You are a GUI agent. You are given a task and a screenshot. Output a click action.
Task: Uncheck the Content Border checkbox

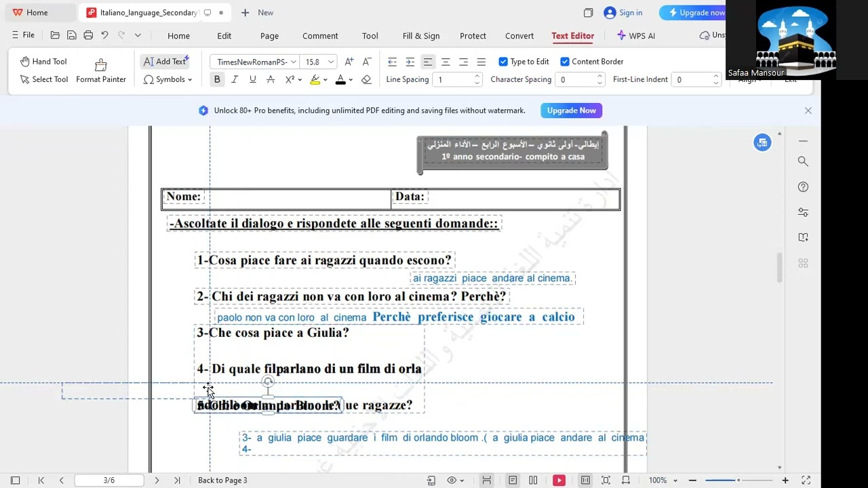tap(565, 62)
